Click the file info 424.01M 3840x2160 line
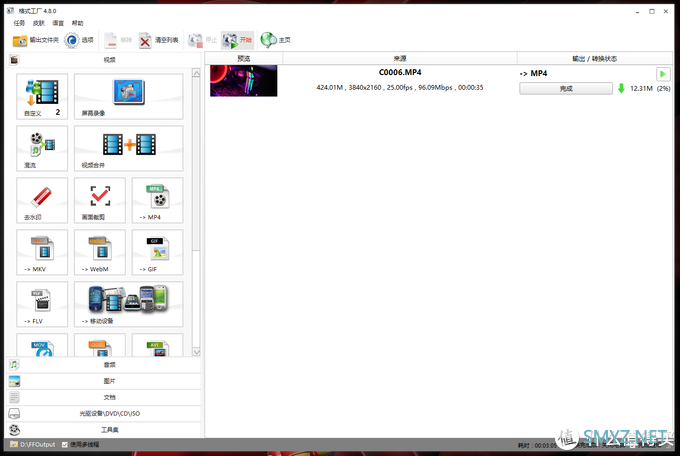Screen dimensions: 680x456 coord(400,88)
